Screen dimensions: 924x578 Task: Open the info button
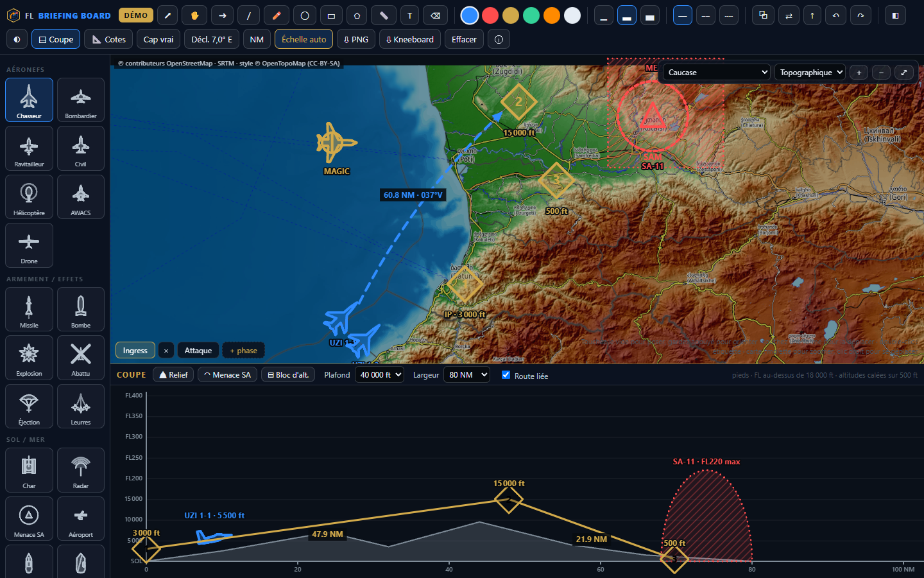pyautogui.click(x=499, y=39)
